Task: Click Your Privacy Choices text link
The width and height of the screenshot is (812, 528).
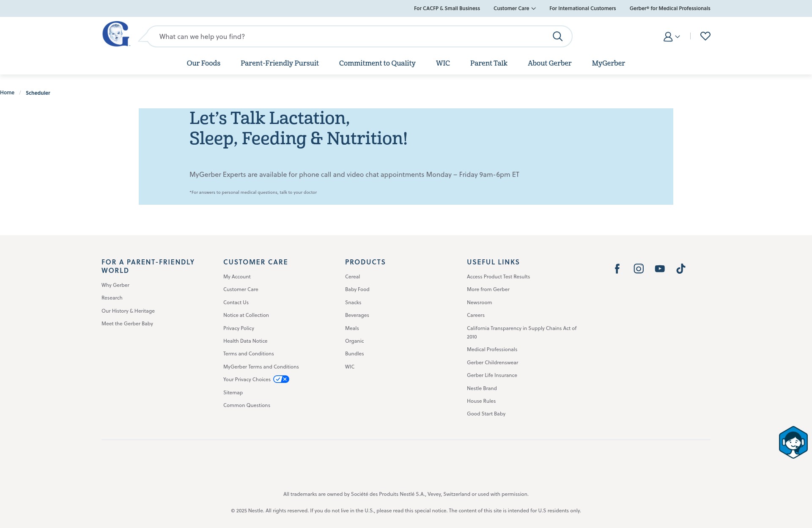Action: tap(247, 379)
